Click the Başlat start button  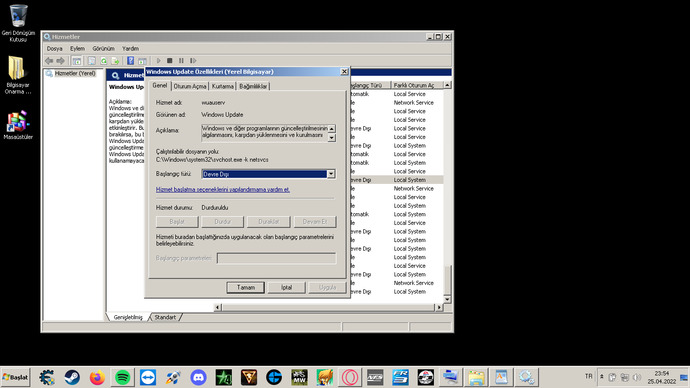[x=15, y=377]
